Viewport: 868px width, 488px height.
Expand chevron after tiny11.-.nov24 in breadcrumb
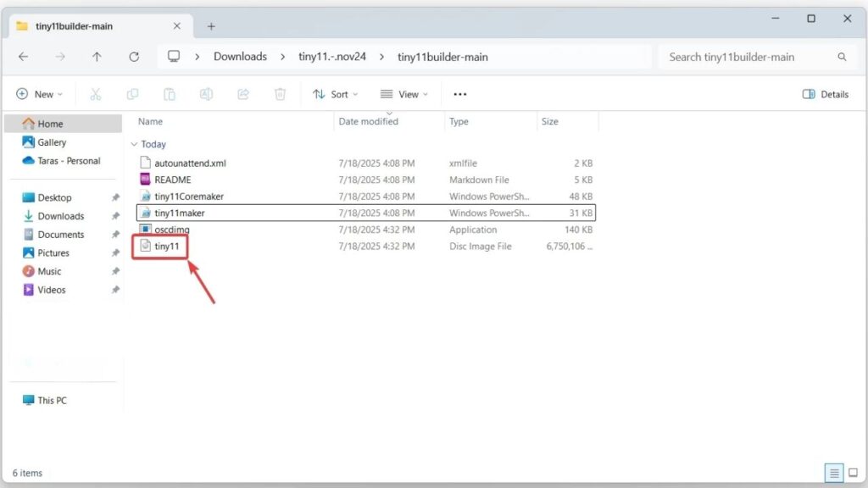pos(381,57)
